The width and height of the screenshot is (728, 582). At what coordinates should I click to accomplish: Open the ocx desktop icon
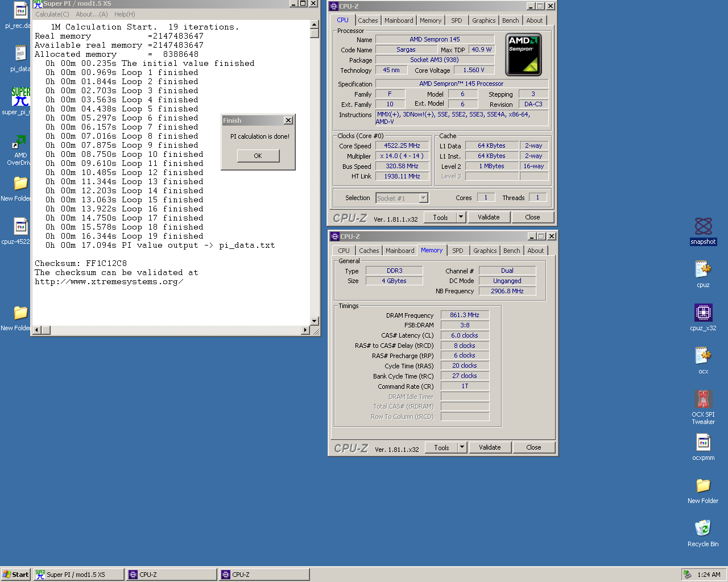click(703, 356)
